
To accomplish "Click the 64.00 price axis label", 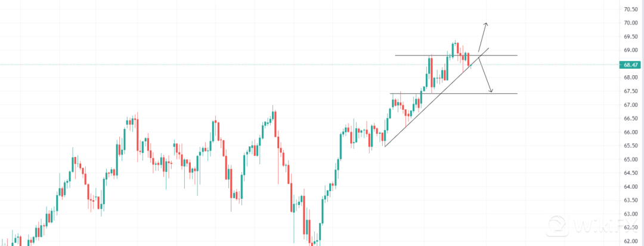I will [631, 187].
